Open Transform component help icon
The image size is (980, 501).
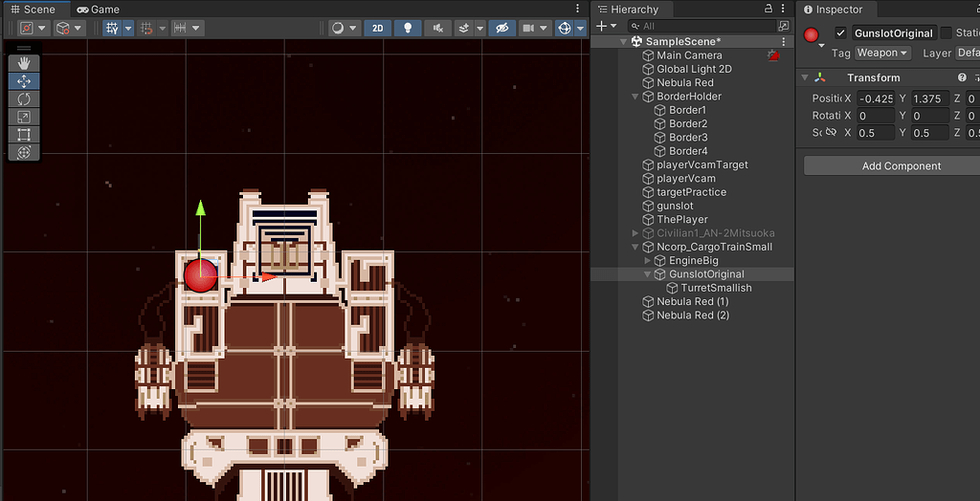pos(962,77)
